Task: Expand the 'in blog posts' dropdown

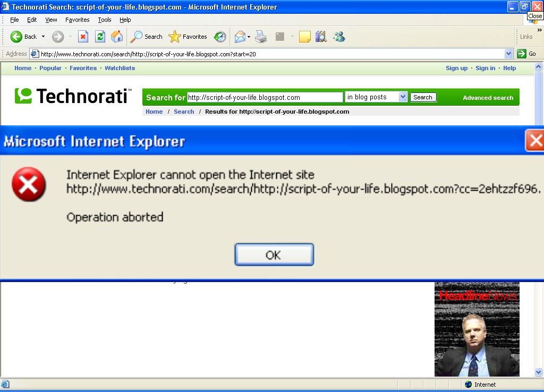Action: coord(403,97)
